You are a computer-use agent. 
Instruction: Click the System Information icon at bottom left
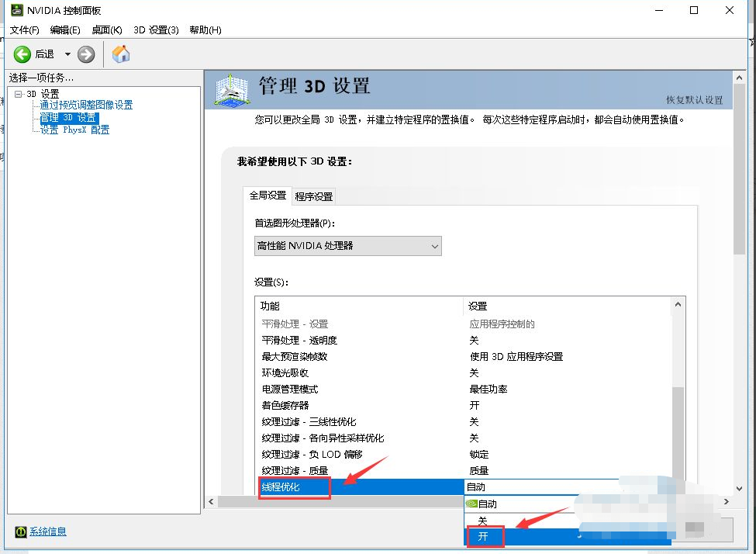click(x=20, y=531)
